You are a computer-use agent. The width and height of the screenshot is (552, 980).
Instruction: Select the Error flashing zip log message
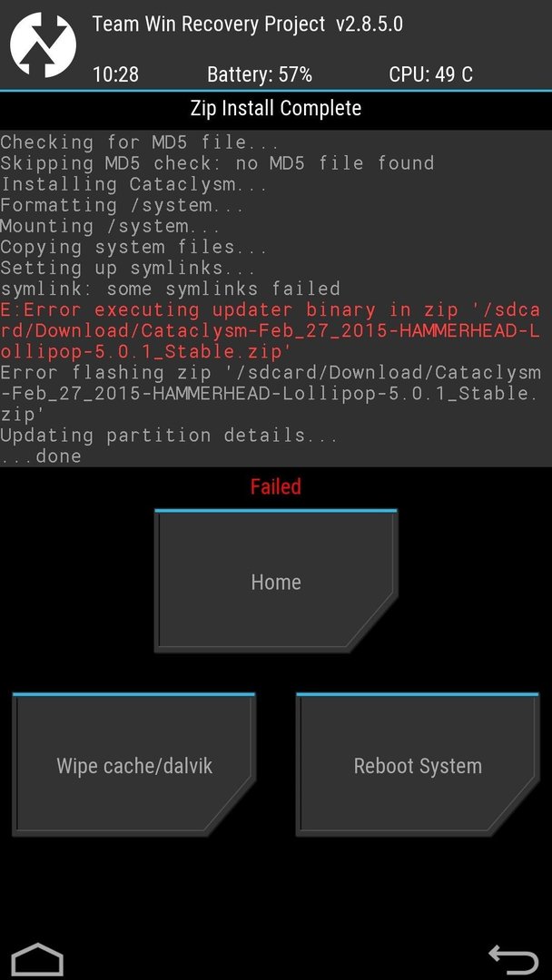tap(270, 393)
